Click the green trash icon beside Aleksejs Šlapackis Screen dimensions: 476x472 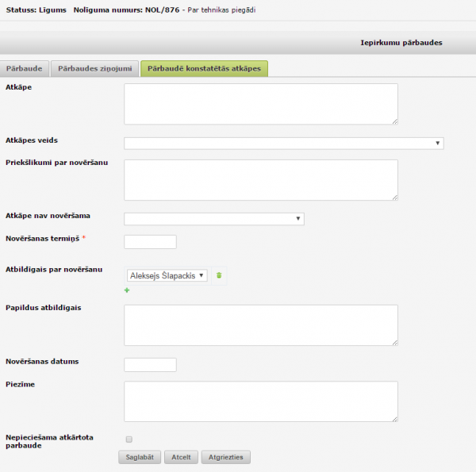coord(220,275)
